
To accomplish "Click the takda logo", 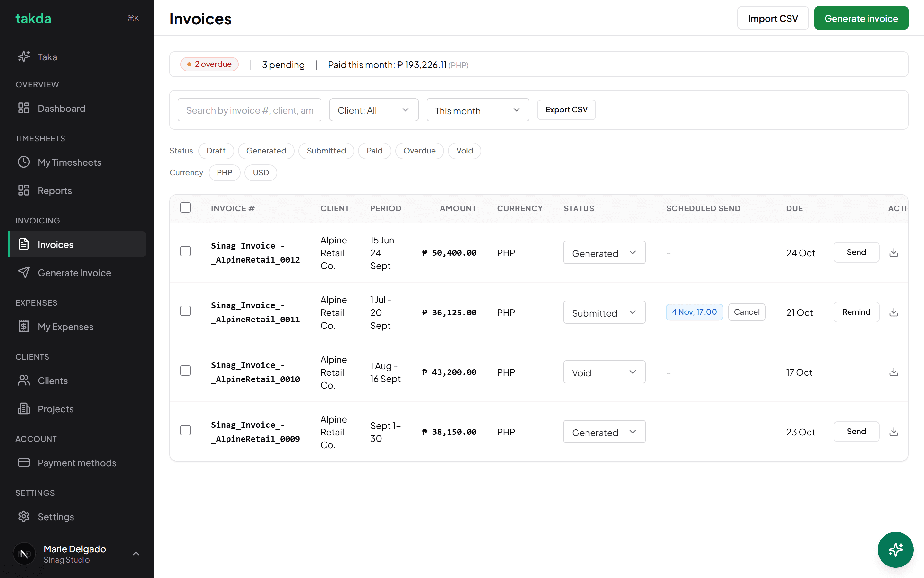I will point(33,18).
